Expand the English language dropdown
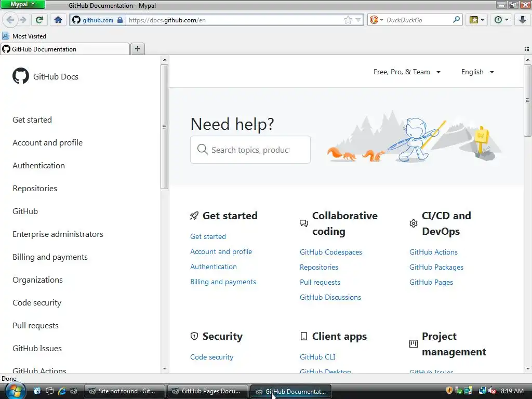This screenshot has height=399, width=532. coord(477,72)
